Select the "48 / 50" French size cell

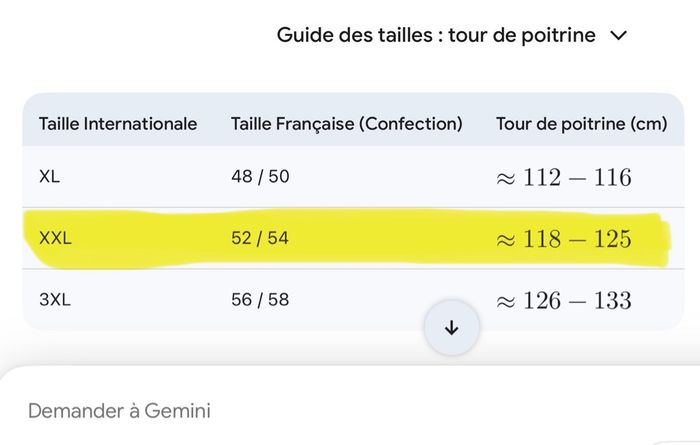[260, 177]
